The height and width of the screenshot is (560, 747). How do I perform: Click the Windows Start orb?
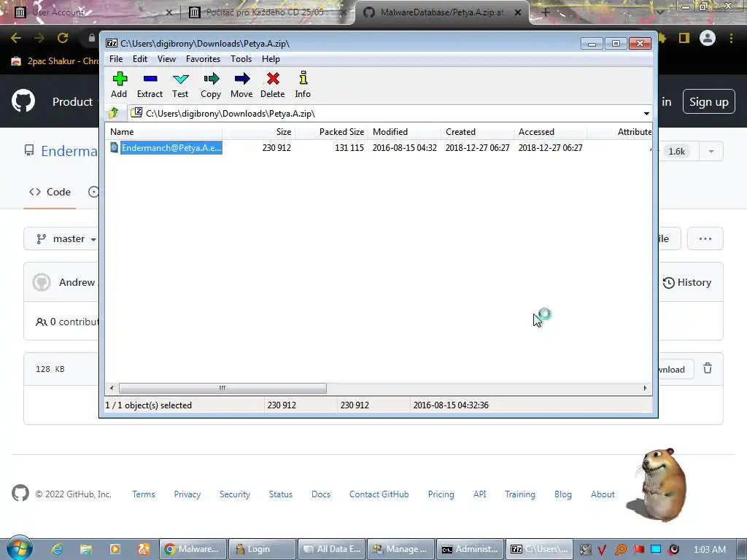pyautogui.click(x=19, y=548)
